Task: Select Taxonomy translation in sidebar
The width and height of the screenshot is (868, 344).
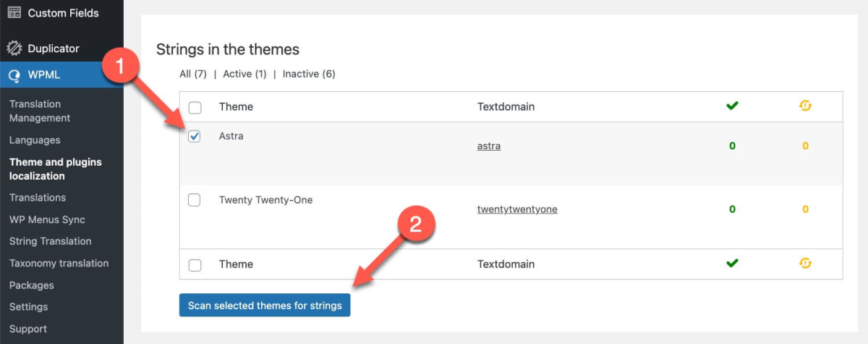Action: pyautogui.click(x=59, y=263)
